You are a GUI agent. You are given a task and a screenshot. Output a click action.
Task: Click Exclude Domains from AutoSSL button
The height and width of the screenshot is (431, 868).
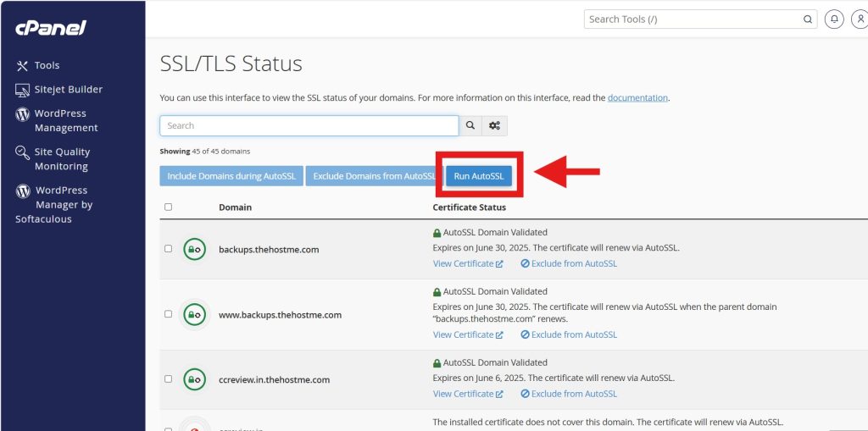tap(374, 176)
